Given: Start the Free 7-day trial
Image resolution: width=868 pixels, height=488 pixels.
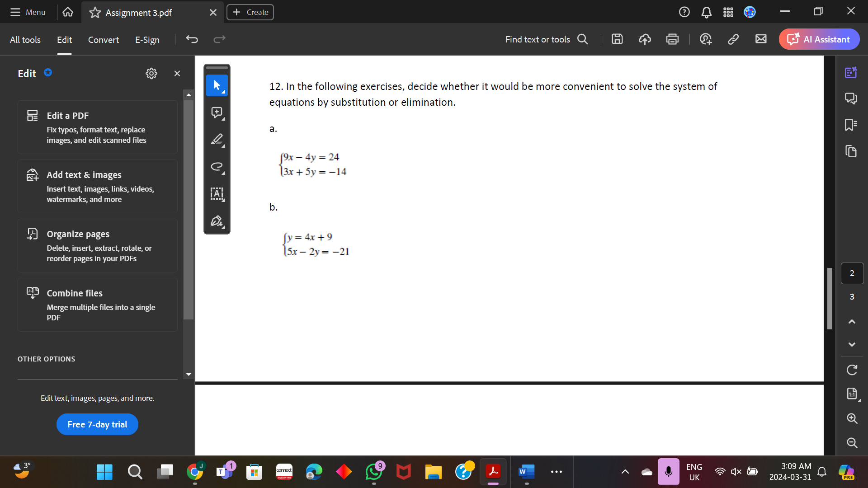Looking at the screenshot, I should (97, 424).
